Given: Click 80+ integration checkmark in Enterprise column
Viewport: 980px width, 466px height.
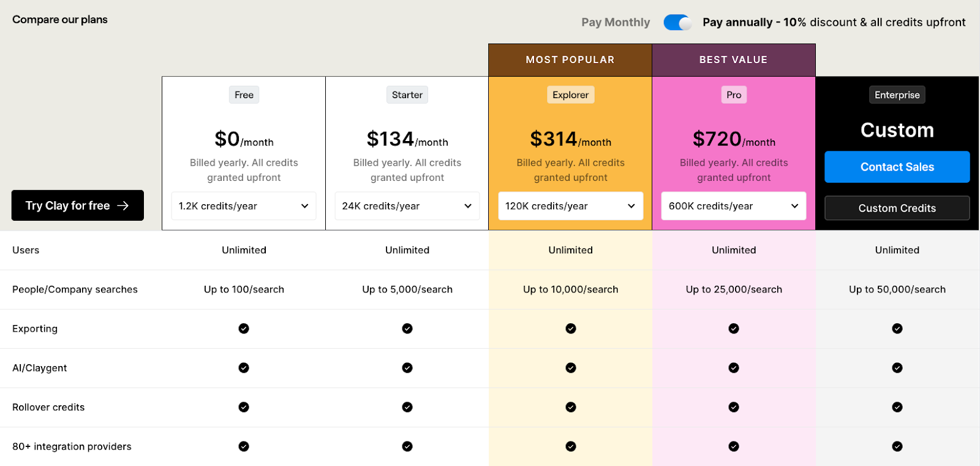Looking at the screenshot, I should click(x=897, y=446).
